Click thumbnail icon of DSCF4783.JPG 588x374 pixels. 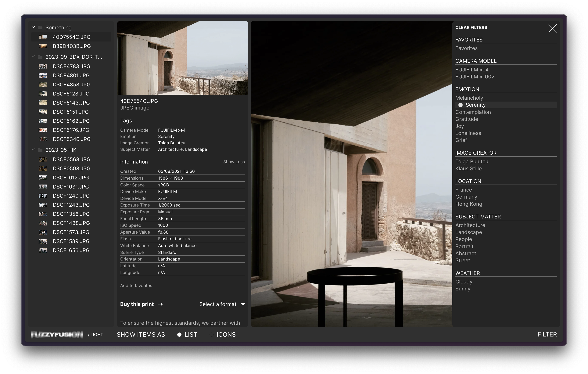coord(43,67)
